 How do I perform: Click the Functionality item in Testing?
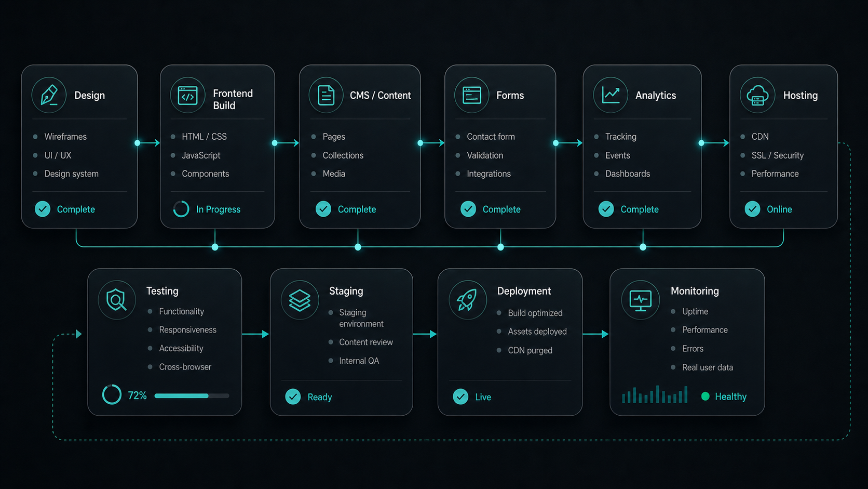coord(181,311)
